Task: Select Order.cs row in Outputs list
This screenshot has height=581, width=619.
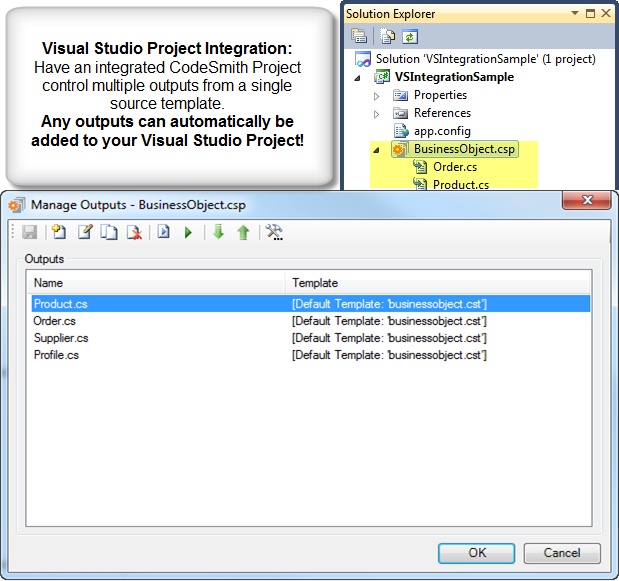Action: tap(311, 321)
